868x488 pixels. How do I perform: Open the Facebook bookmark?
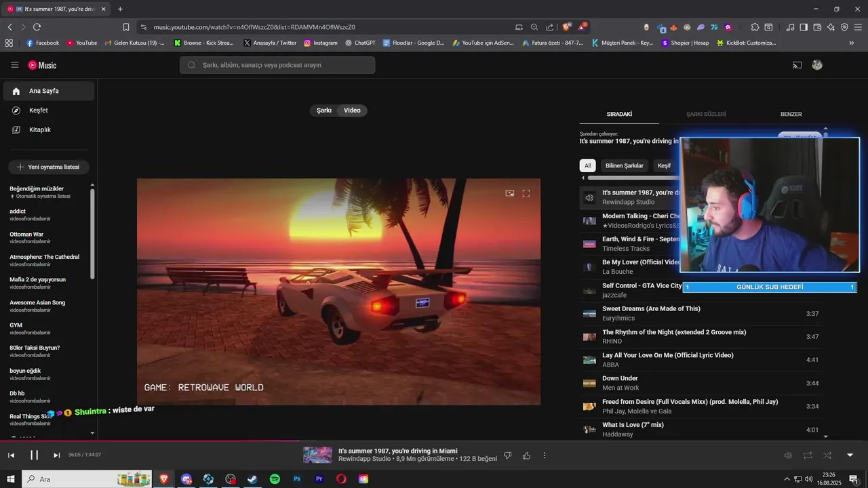click(43, 43)
